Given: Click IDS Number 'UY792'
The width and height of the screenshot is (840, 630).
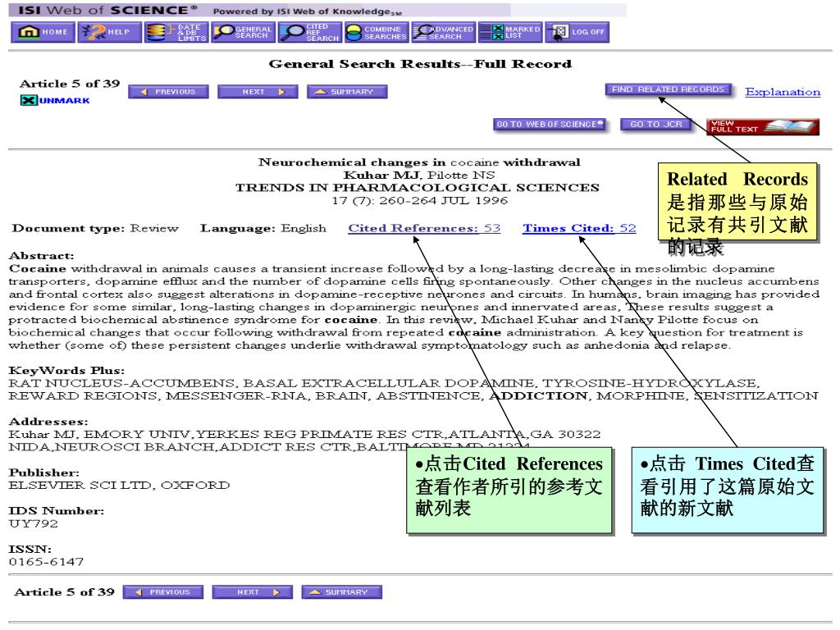Looking at the screenshot, I should click(33, 523).
